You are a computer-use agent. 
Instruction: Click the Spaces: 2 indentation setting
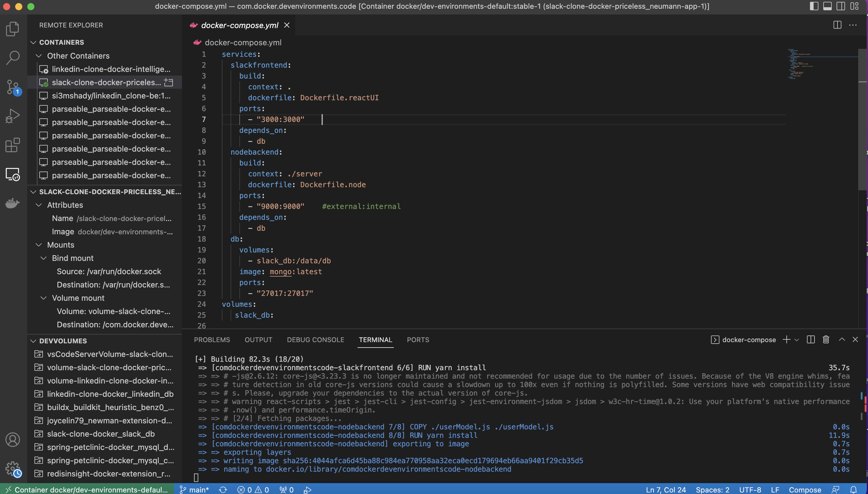point(712,489)
